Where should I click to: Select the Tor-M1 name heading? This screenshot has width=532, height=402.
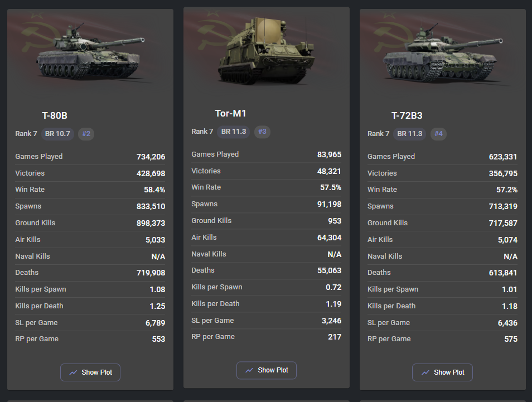point(230,114)
